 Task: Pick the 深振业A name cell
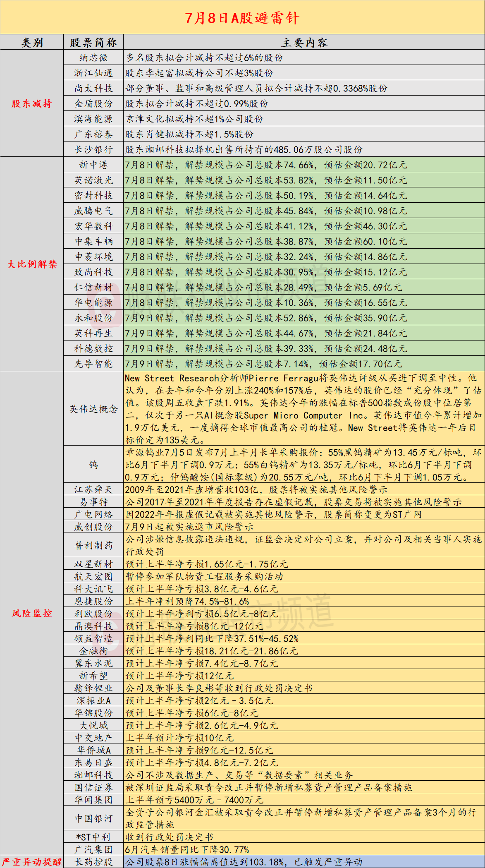(x=93, y=700)
